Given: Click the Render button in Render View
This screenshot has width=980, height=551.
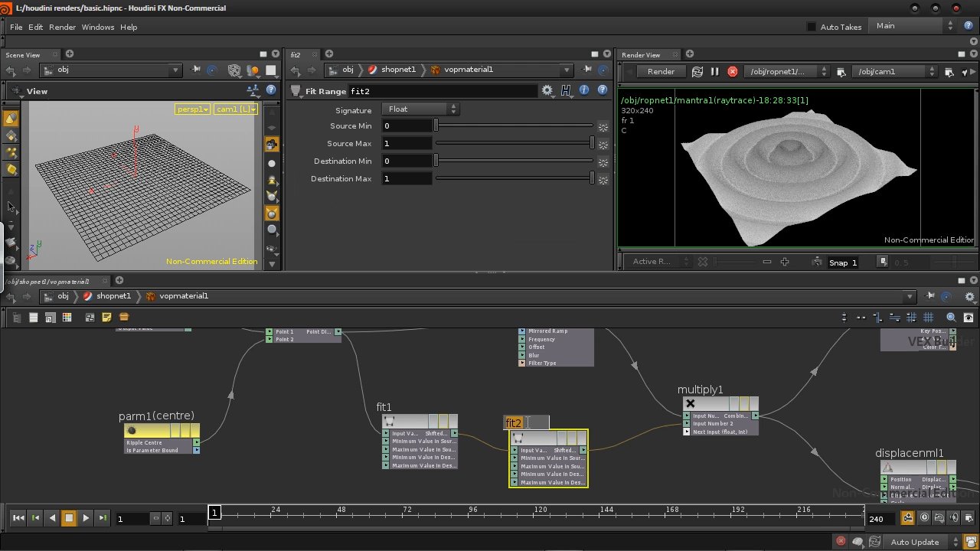Looking at the screenshot, I should (660, 71).
